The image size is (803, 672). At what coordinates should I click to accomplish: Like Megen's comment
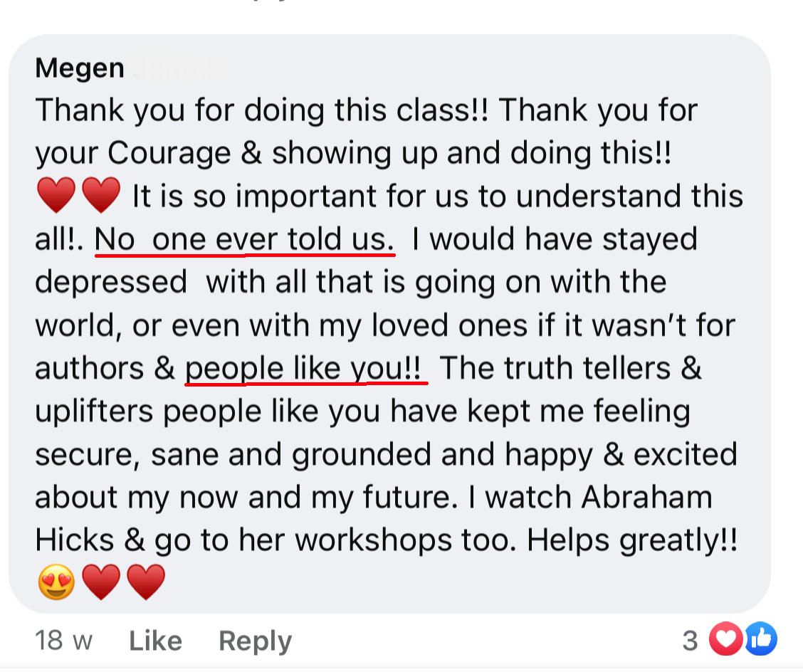pyautogui.click(x=155, y=641)
